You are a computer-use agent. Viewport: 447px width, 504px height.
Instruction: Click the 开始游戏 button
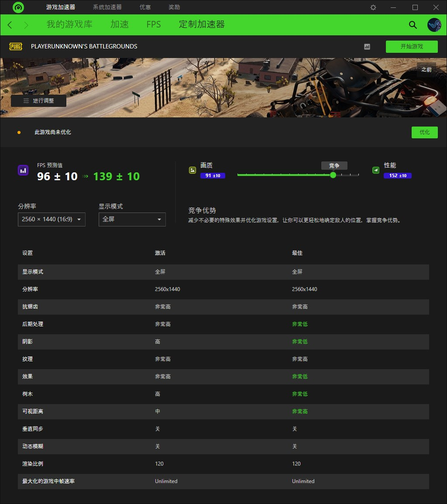(x=412, y=47)
